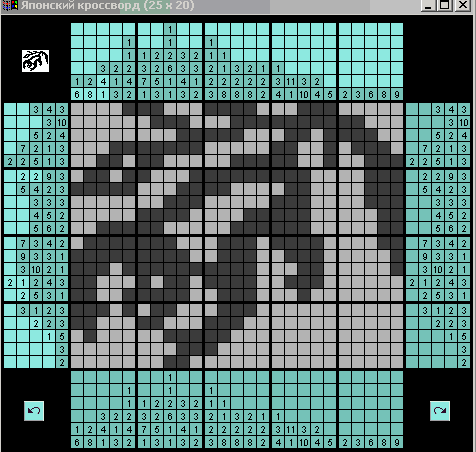Click clue 7 in left row '7 2 1 3'
Viewport: 476px width, 452px height.
[23, 148]
